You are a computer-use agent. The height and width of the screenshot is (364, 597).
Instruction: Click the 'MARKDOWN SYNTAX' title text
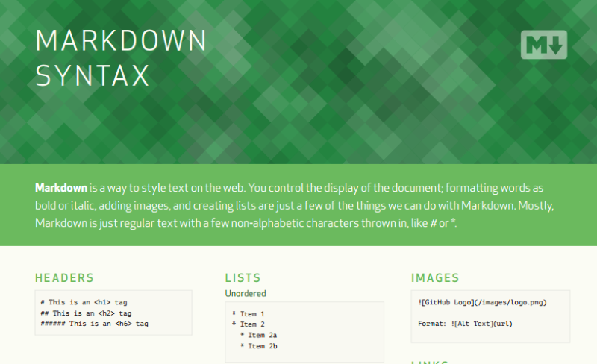pyautogui.click(x=121, y=58)
